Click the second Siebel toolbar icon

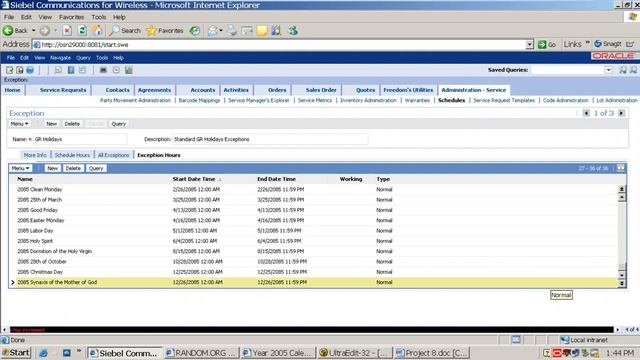20,70
